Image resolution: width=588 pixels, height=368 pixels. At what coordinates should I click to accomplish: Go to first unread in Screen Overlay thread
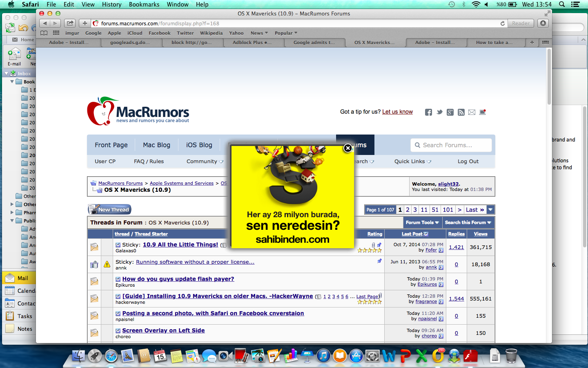(x=118, y=331)
